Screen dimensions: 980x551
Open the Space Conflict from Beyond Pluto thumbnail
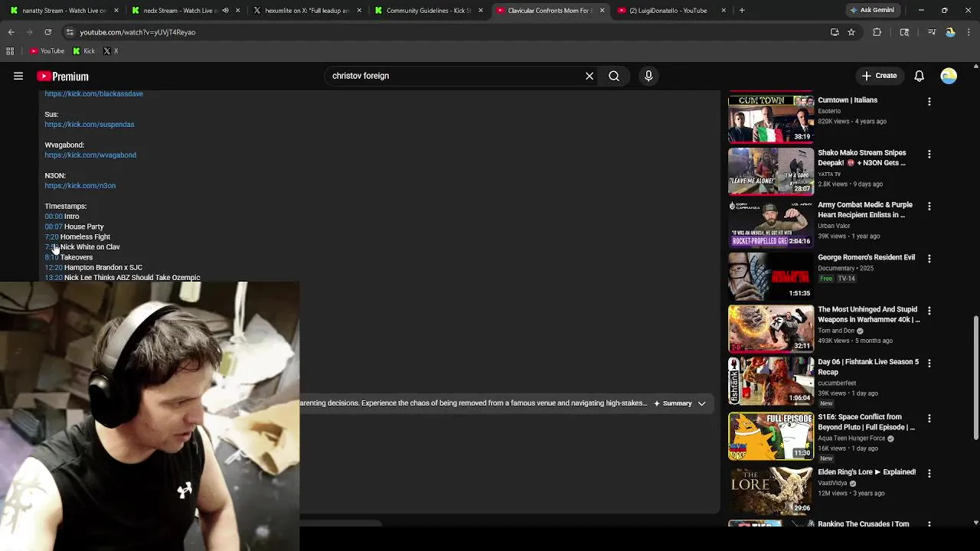point(771,436)
